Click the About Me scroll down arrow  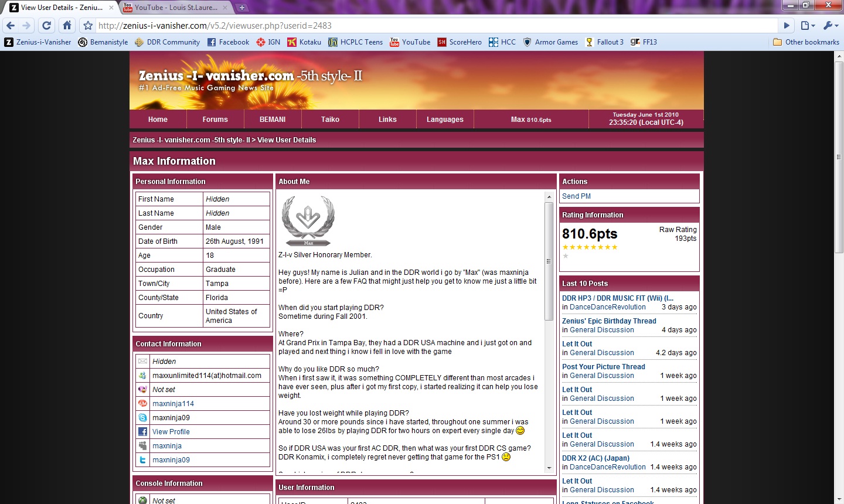tap(549, 468)
